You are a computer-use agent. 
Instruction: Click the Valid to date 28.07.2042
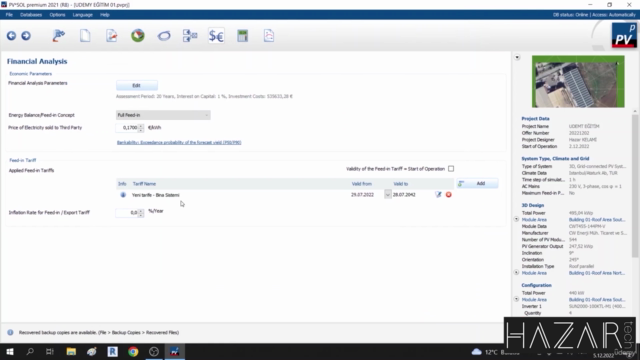click(x=404, y=195)
